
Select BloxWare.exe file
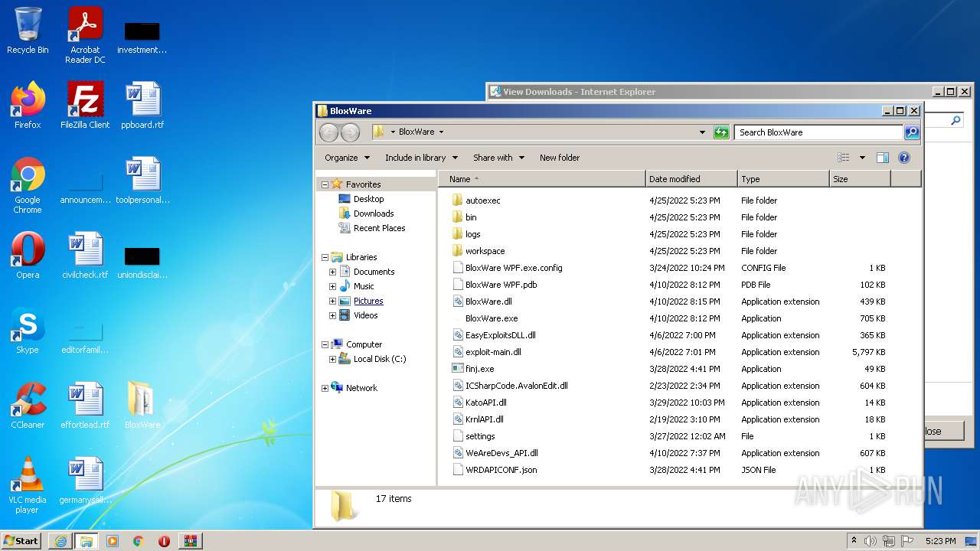[x=491, y=318]
